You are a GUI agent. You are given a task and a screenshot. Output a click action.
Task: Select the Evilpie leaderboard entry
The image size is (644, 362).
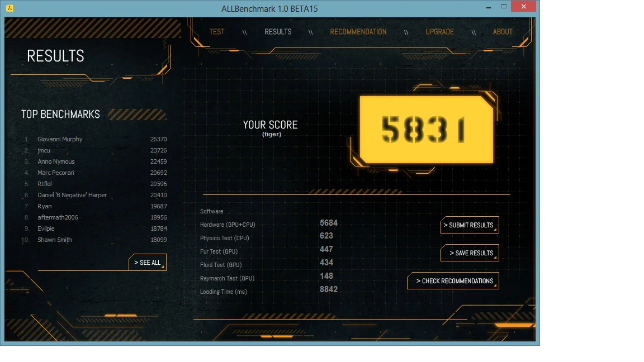(95, 228)
